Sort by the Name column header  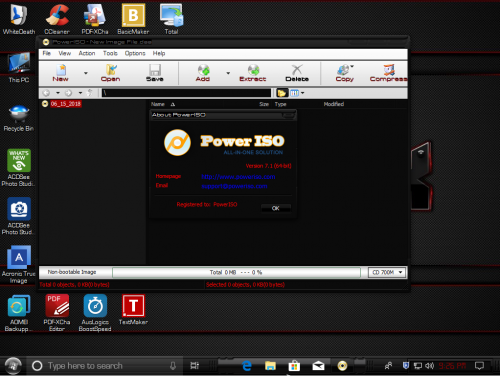click(158, 104)
